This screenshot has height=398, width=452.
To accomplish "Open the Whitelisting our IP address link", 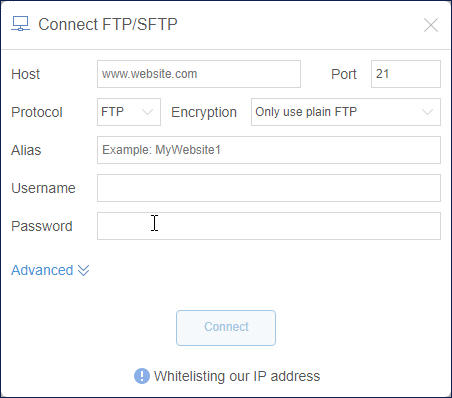I will click(237, 376).
